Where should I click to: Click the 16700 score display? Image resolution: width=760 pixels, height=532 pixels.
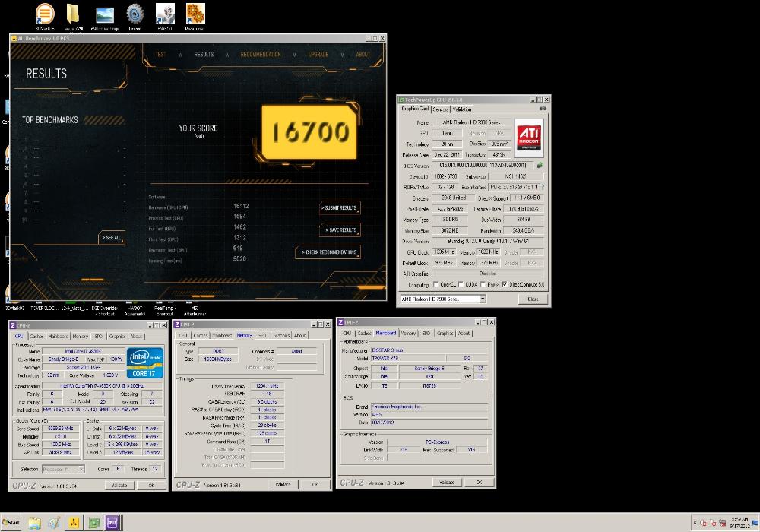(309, 131)
